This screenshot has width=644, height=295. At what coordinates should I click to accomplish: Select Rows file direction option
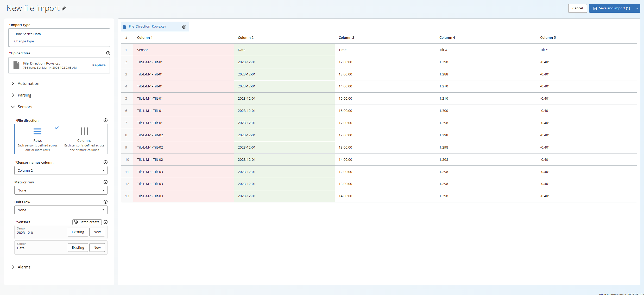tap(37, 139)
